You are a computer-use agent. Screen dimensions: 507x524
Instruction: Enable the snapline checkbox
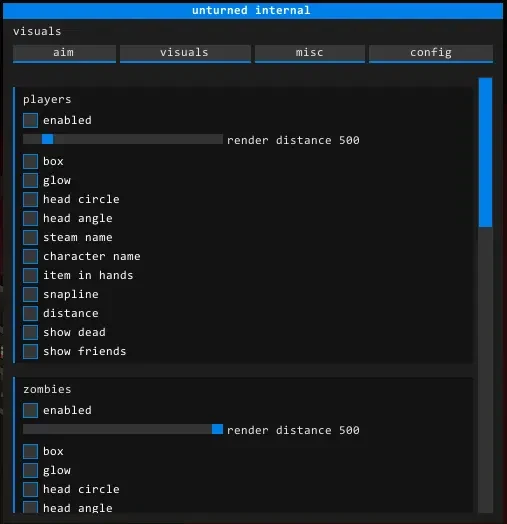point(30,294)
